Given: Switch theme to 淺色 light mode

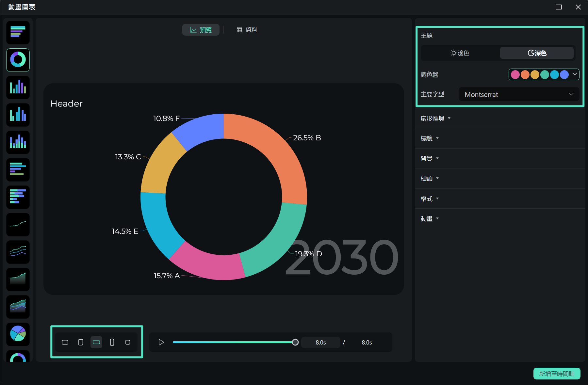Looking at the screenshot, I should point(460,53).
